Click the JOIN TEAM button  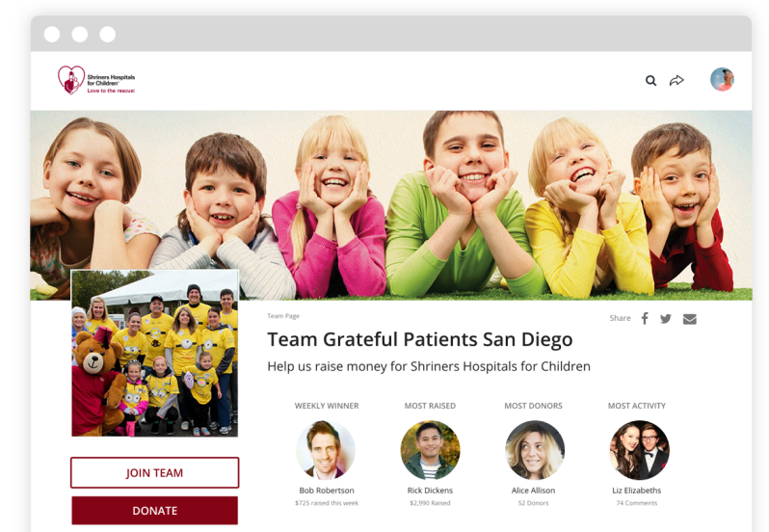[x=154, y=472]
